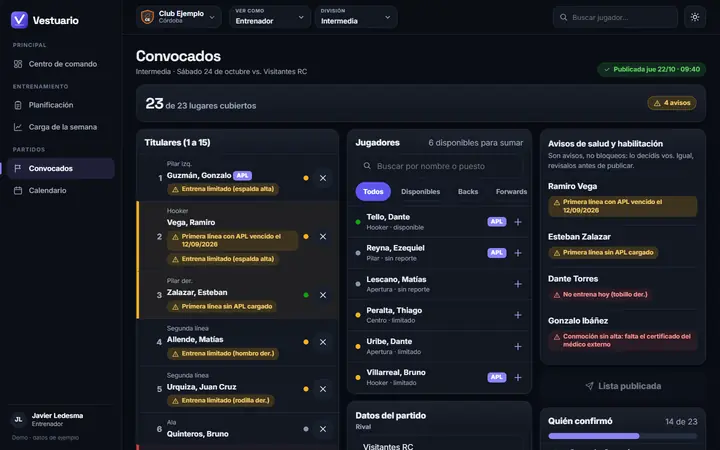Open the Planificación section
The height and width of the screenshot is (450, 720).
(x=61, y=105)
